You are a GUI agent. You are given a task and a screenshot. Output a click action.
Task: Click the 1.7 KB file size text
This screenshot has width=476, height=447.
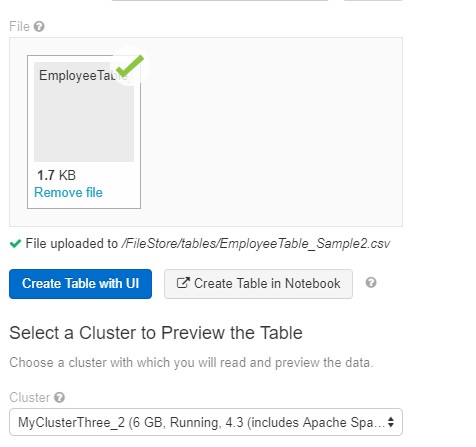point(57,175)
